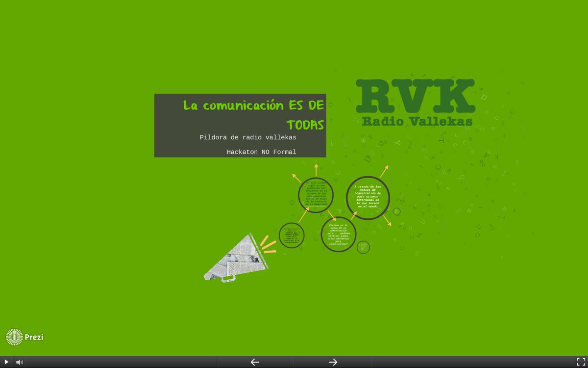Click the 'Hackaton NO Formal' text
This screenshot has width=588, height=368.
[262, 152]
